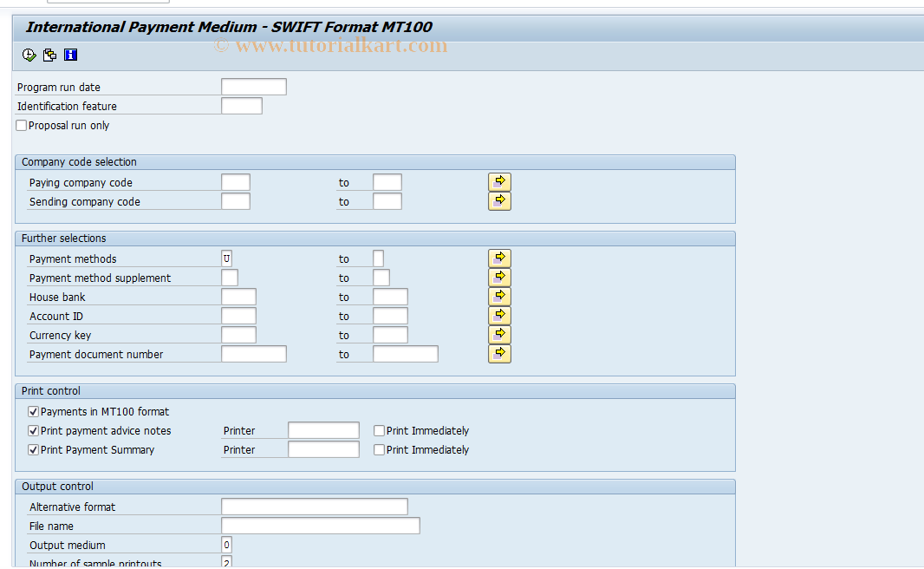
Task: Focus the Program run date field
Action: [x=254, y=87]
